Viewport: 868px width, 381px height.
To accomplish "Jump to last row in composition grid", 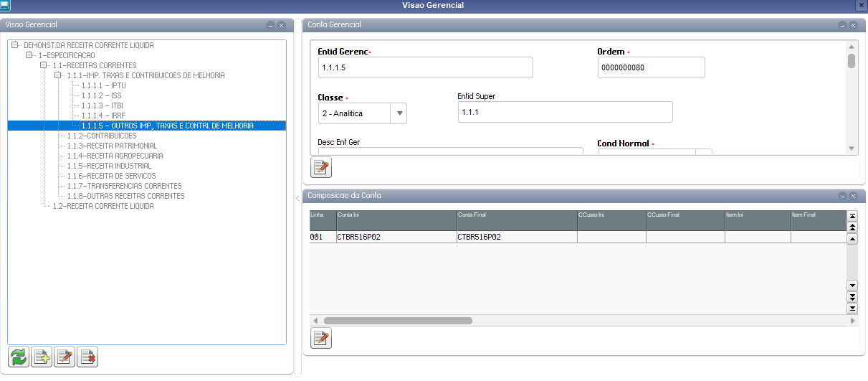I will tap(852, 308).
